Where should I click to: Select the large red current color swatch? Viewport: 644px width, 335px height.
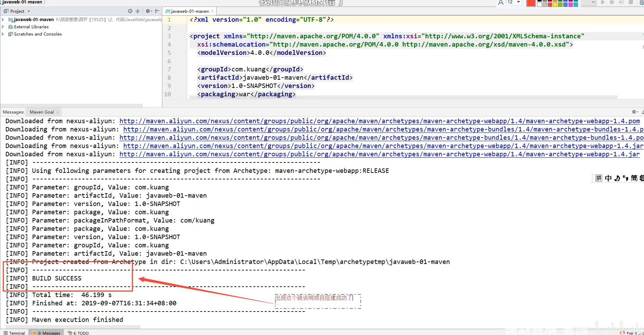[x=531, y=3]
